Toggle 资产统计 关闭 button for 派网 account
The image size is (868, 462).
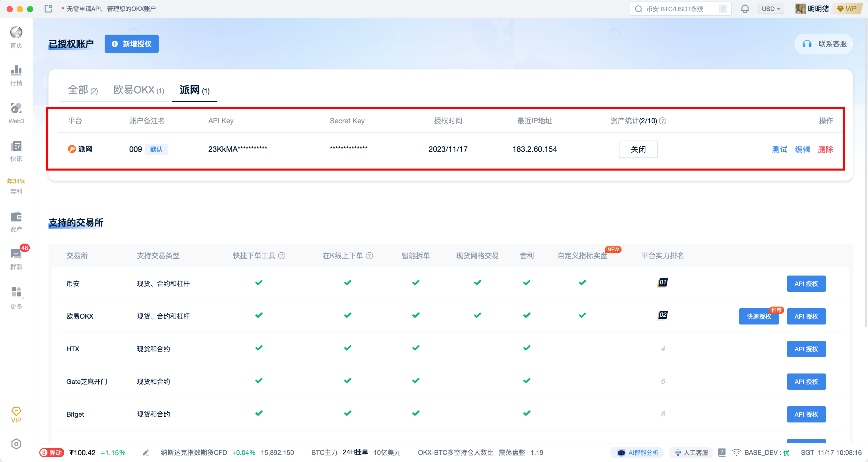point(638,149)
